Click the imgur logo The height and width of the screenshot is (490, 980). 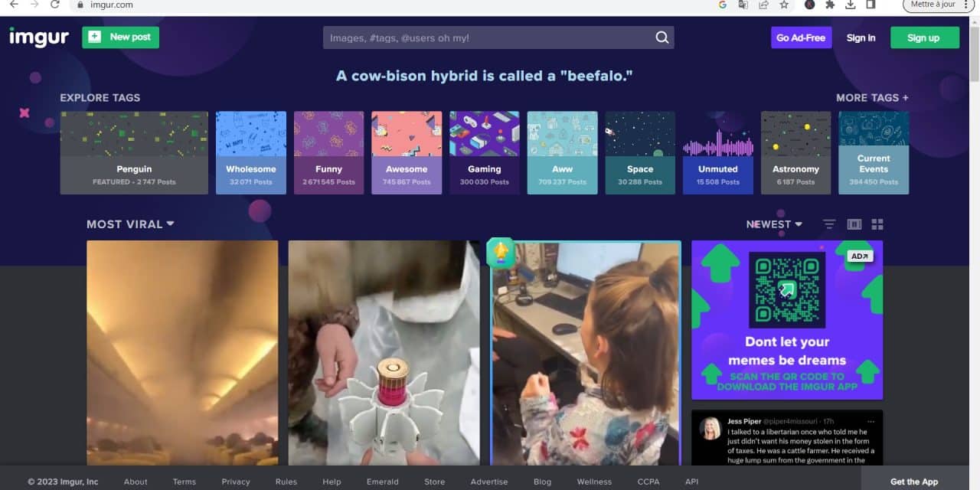tap(39, 38)
